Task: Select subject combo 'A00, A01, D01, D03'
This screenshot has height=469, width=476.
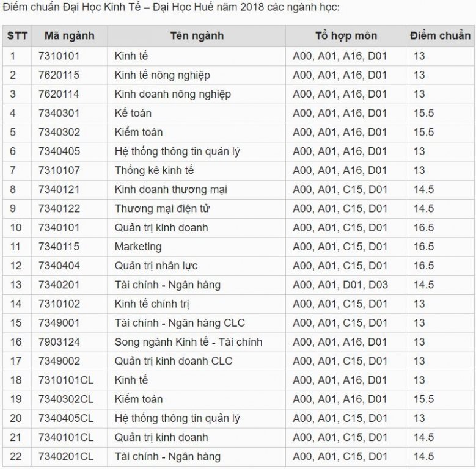Action: pos(340,285)
